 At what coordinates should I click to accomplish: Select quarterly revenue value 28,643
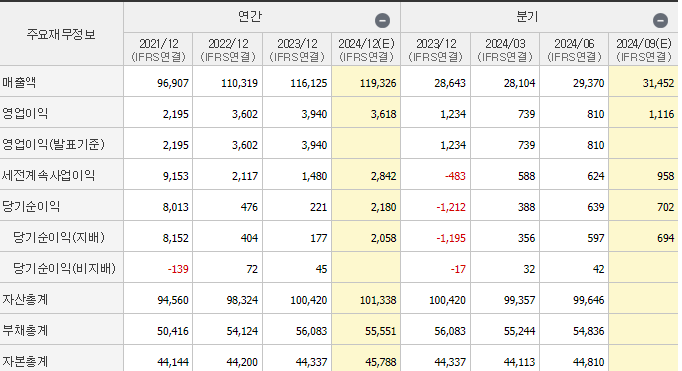tap(450, 83)
